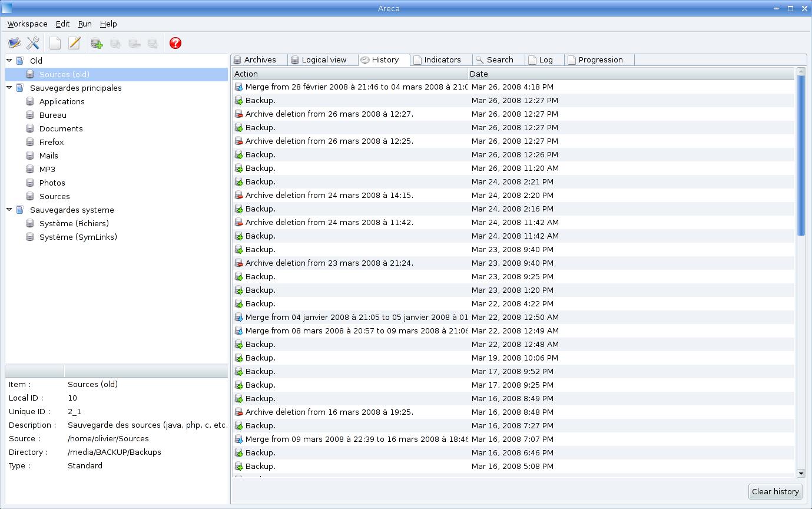Open the Workspace menu
Viewport: 812px width, 509px height.
(x=27, y=24)
